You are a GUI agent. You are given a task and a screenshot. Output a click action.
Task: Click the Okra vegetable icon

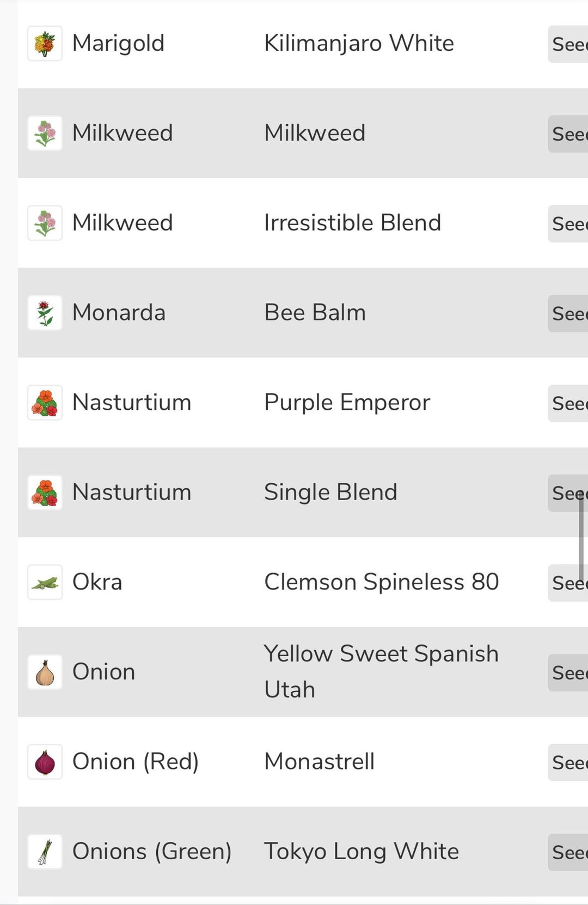click(x=45, y=582)
